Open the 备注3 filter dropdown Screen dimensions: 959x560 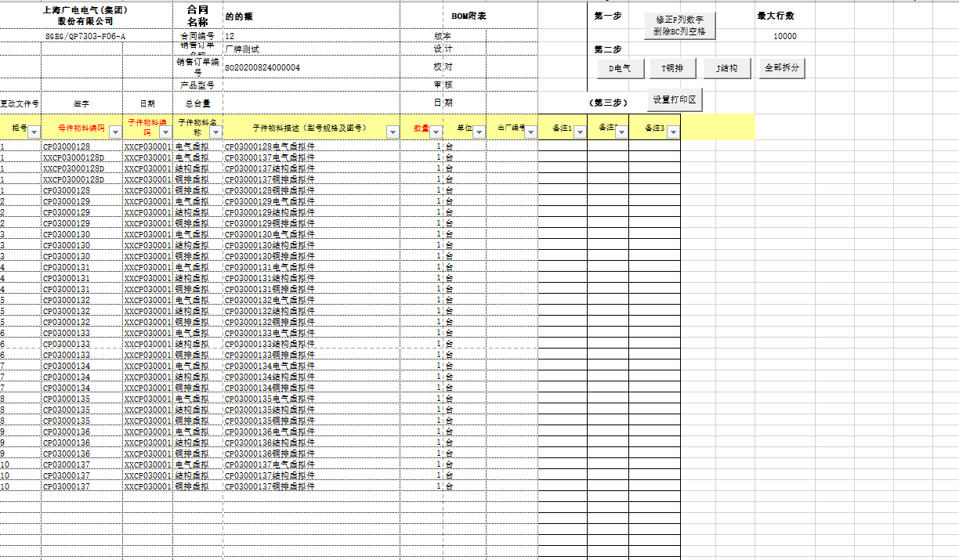tap(672, 132)
